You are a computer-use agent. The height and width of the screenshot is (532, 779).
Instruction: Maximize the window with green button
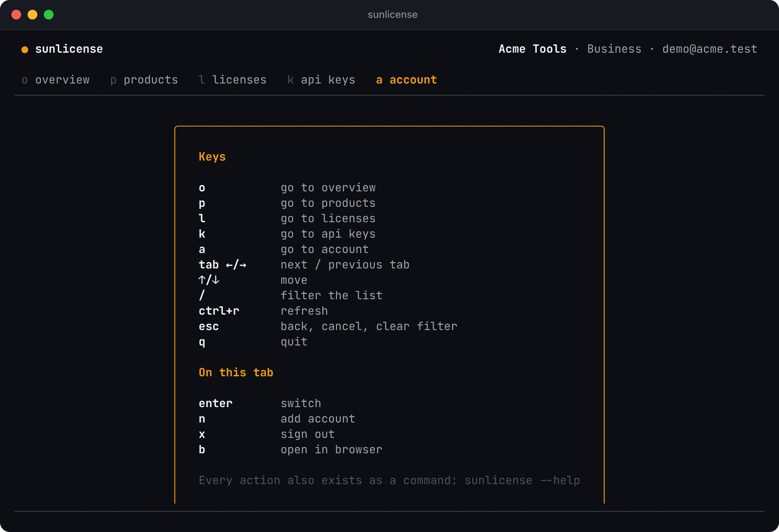click(x=49, y=15)
